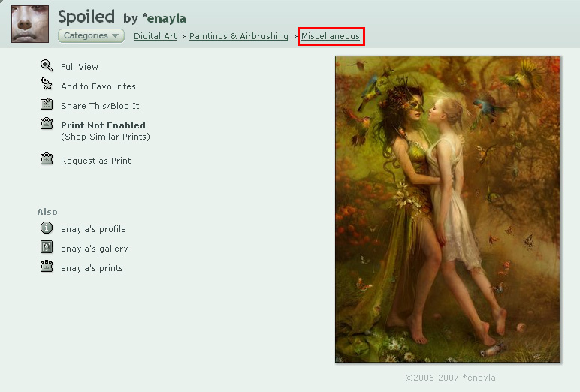Click the artist avatar thumbnail
Image resolution: width=580 pixels, height=392 pixels.
click(x=30, y=24)
